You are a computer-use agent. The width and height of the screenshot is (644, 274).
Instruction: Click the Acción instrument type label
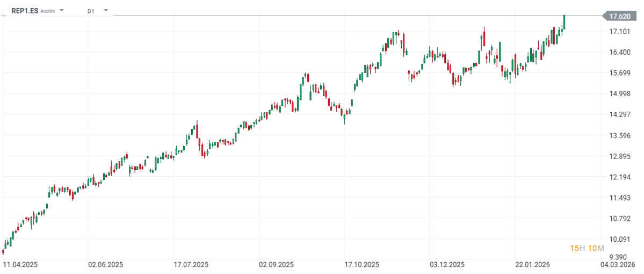(48, 11)
